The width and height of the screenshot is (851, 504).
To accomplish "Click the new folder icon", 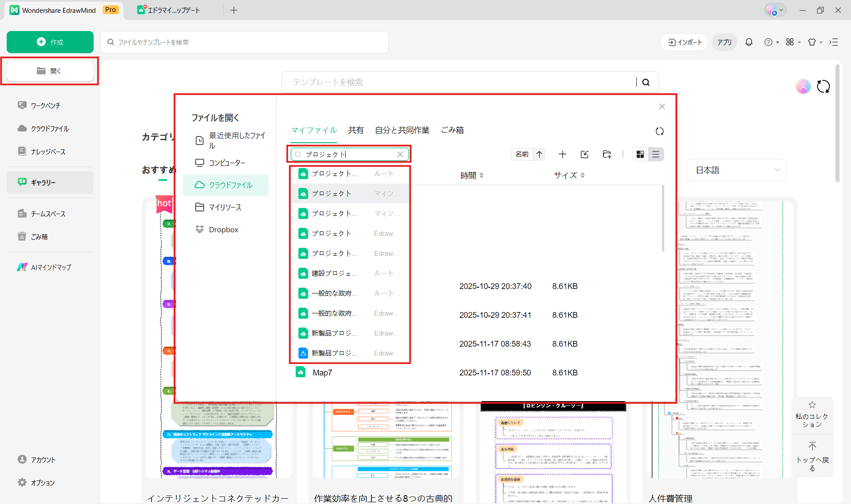I will pos(607,154).
